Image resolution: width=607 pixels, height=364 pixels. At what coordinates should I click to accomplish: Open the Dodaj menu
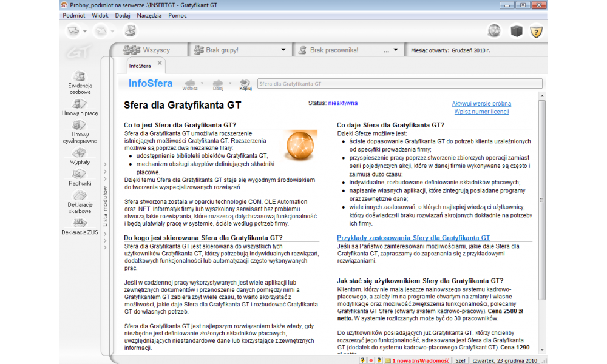click(x=123, y=16)
